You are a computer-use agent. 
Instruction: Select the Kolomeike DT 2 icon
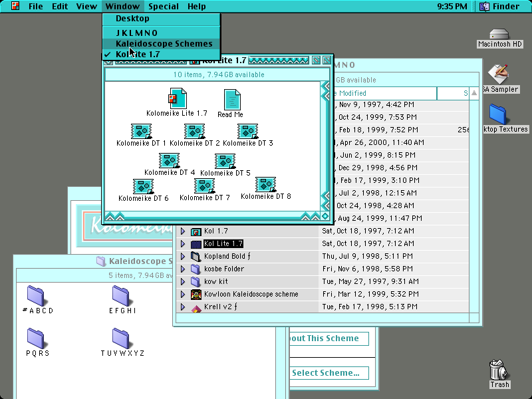coord(194,131)
